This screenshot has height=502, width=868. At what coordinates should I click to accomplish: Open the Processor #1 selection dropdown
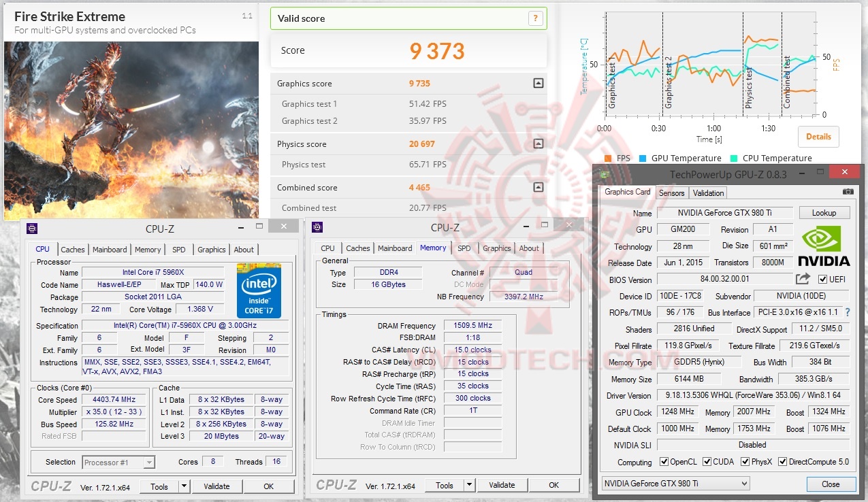pos(118,463)
